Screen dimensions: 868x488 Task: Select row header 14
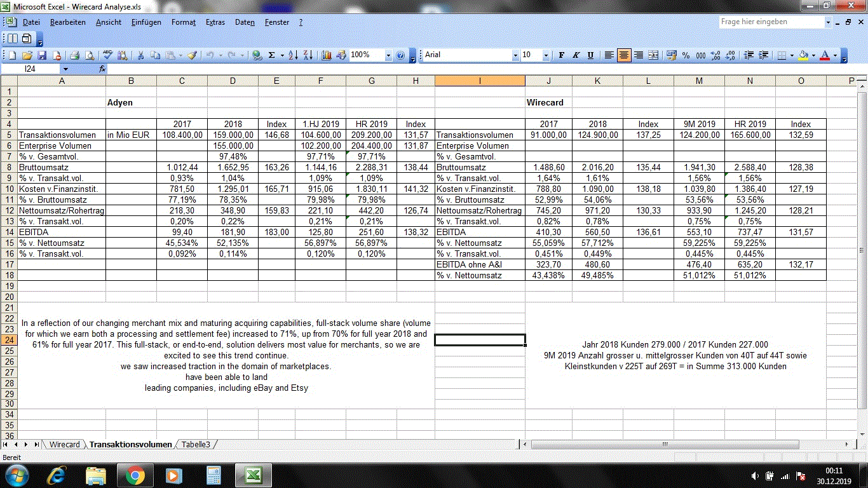point(9,232)
